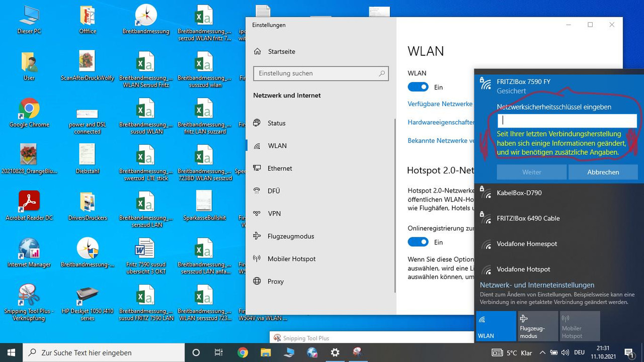Toggle Onlineregistrierung switch off
This screenshot has height=362, width=644.
click(x=418, y=242)
